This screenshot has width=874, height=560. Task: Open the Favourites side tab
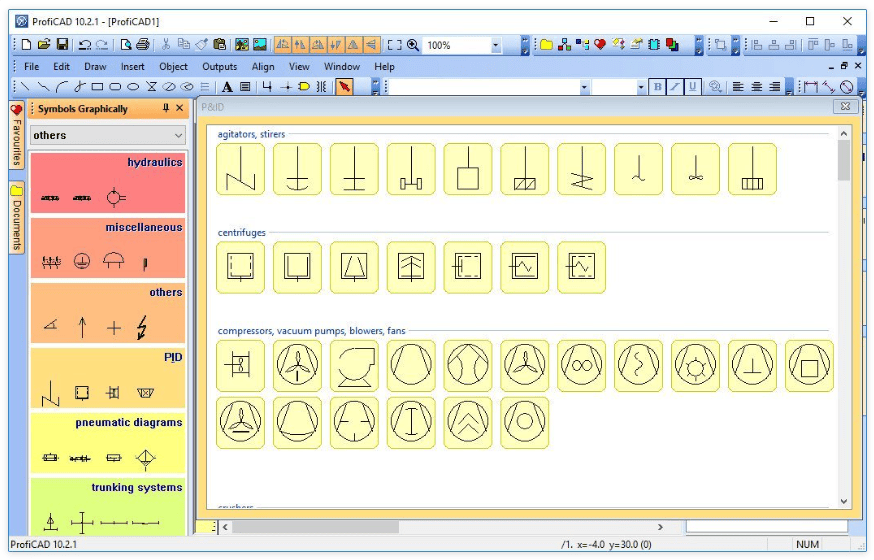[17, 135]
